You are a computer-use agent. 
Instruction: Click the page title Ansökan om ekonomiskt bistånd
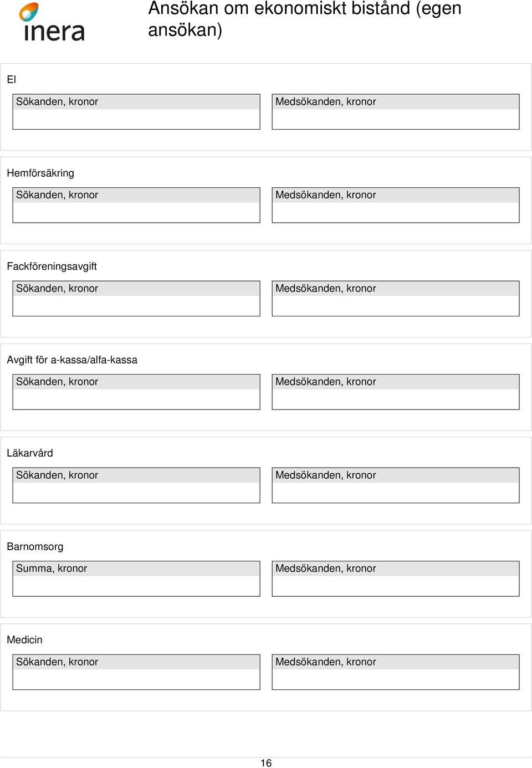[305, 19]
